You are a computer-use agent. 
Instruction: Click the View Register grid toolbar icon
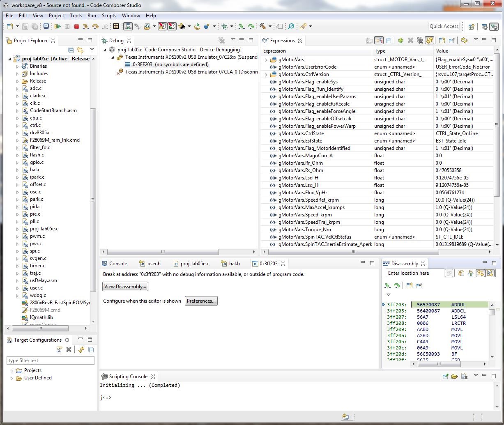point(116,26)
